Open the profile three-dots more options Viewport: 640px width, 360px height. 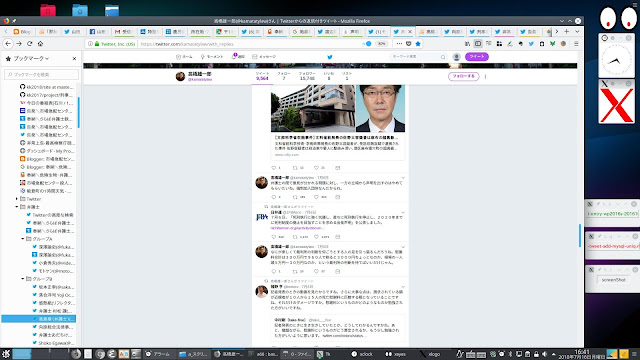click(485, 76)
